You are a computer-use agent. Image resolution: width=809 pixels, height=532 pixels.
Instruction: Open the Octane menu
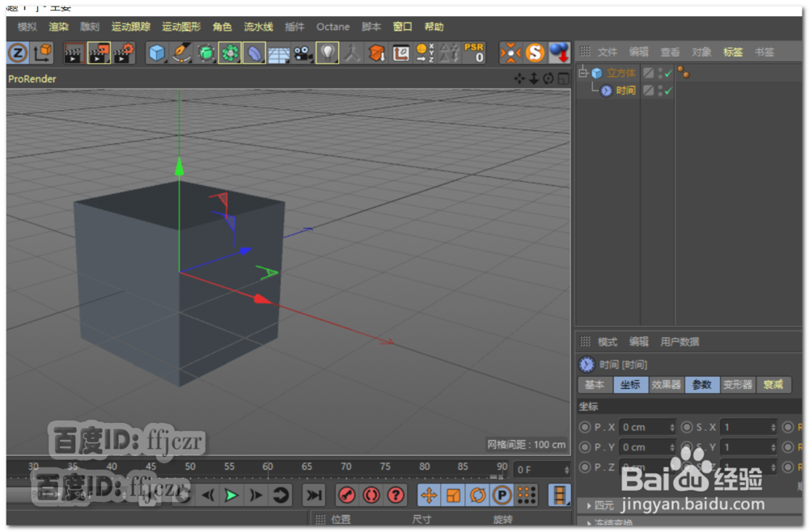pos(332,27)
